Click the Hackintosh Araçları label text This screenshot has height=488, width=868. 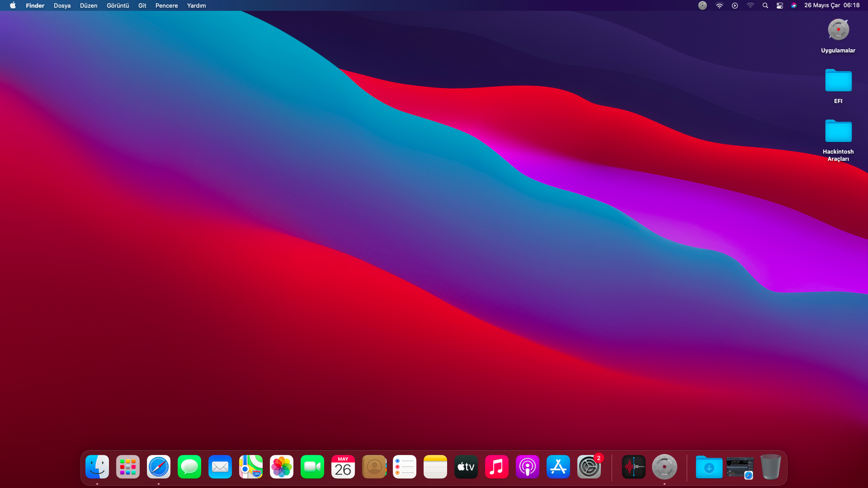838,155
